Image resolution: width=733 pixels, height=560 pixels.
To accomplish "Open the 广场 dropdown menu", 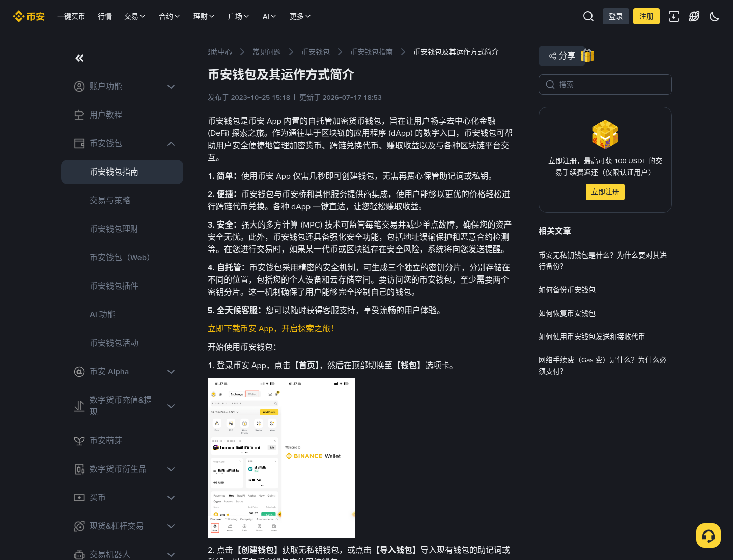I will pyautogui.click(x=239, y=16).
